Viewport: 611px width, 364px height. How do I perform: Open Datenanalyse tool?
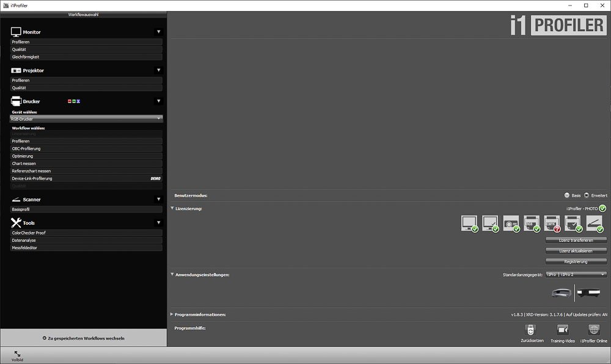86,240
